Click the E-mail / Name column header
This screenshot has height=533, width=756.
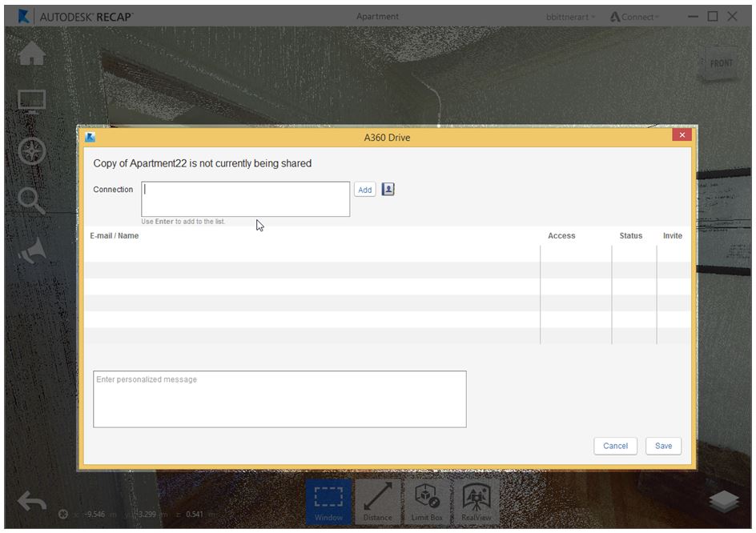click(x=115, y=235)
